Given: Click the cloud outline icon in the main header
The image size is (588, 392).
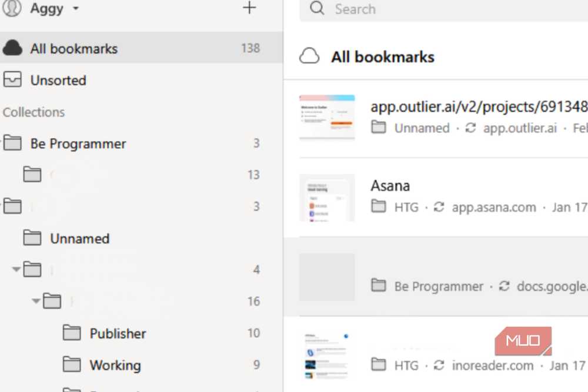Looking at the screenshot, I should (309, 56).
